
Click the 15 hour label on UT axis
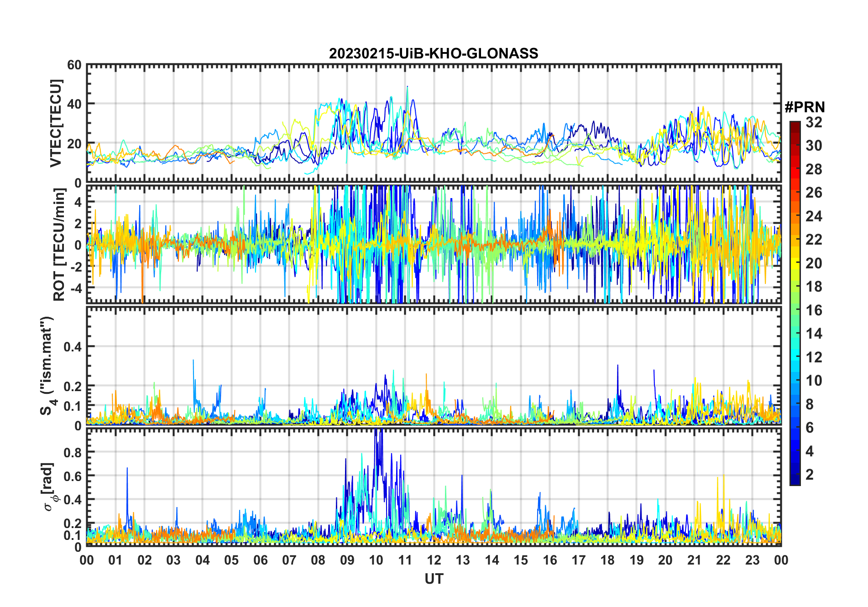tap(521, 560)
